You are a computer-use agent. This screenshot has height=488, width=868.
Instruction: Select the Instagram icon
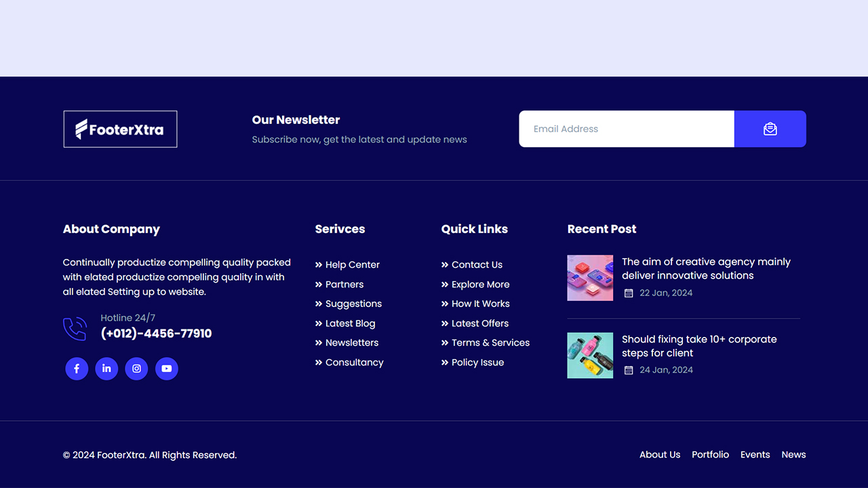tap(136, 369)
